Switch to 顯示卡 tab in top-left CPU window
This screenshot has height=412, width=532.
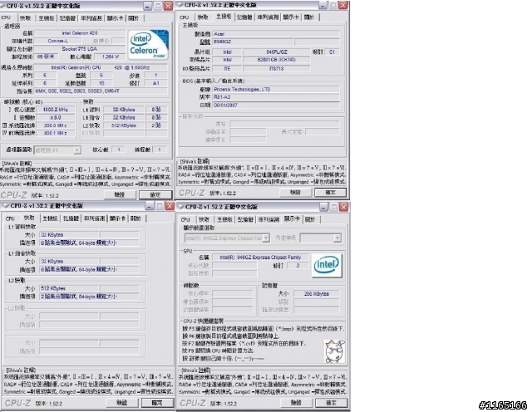point(115,18)
